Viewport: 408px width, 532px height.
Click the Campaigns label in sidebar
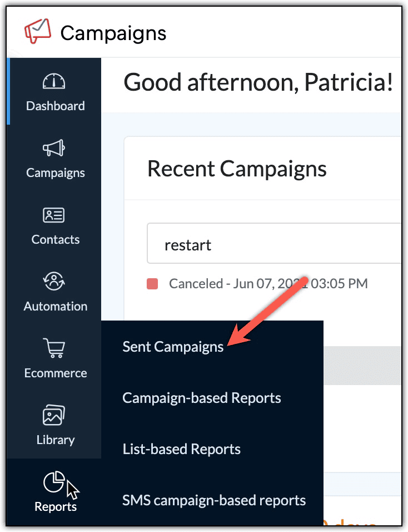(x=55, y=173)
